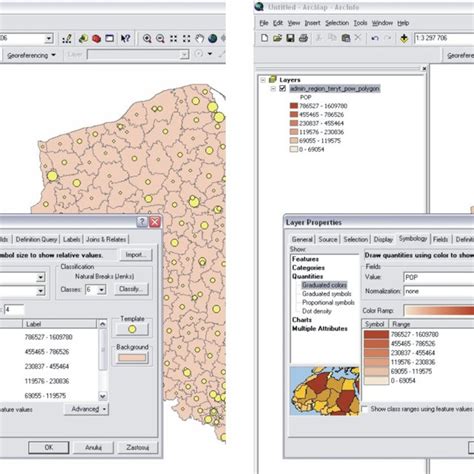Click the Open folder icon in ArcMap
The image size is (474, 474).
[277, 38]
